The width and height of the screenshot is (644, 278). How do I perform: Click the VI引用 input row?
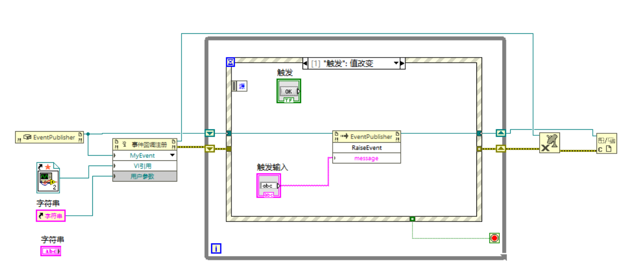[145, 166]
